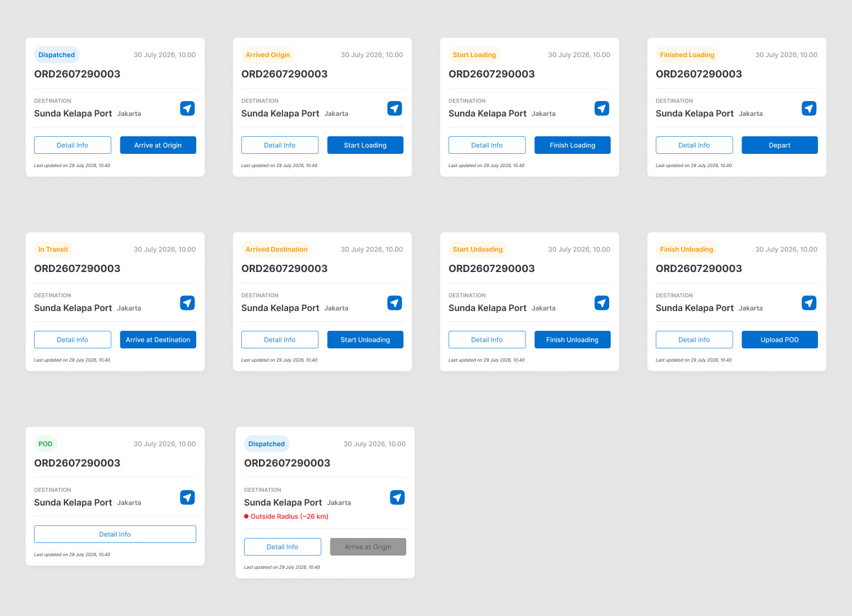Screen dimensions: 852x616
Task: Click Jakarta label in Finish Unloading card
Action: coord(751,308)
